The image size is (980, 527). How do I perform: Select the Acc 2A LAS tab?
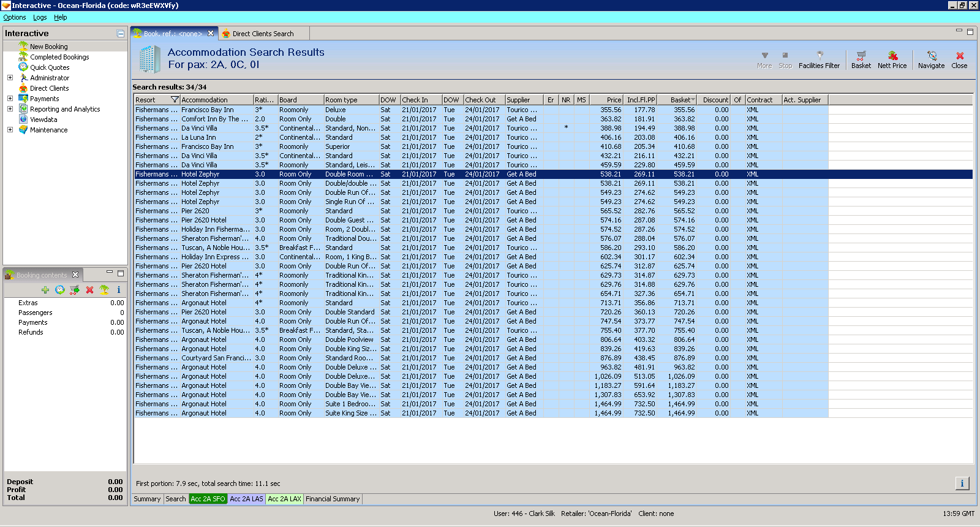[x=246, y=499]
